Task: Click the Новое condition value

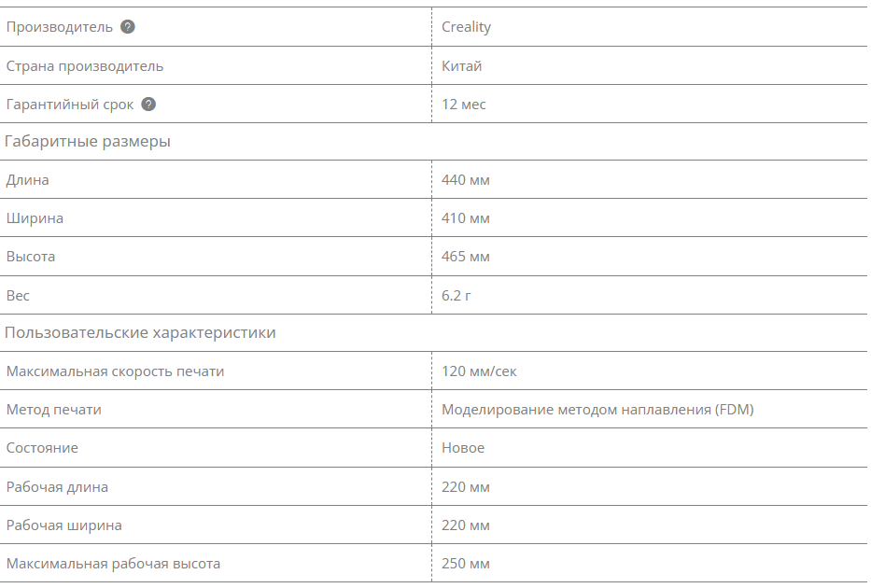Action: pos(463,448)
